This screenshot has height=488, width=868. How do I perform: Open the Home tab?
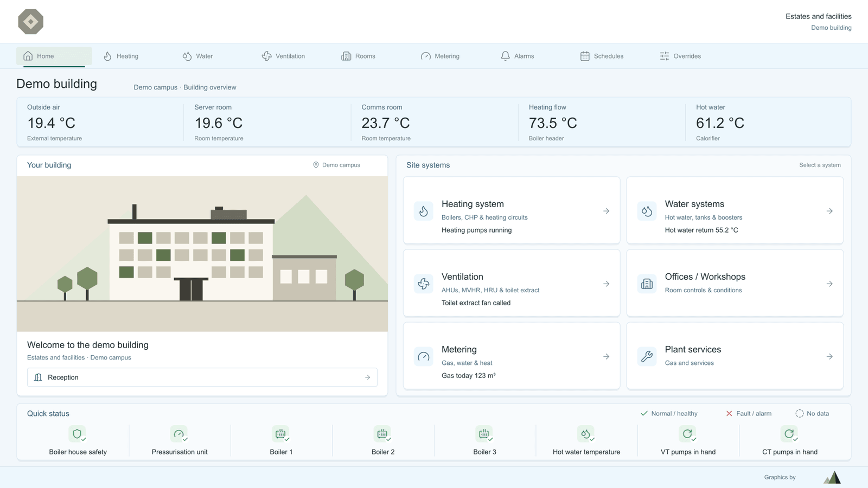point(54,56)
